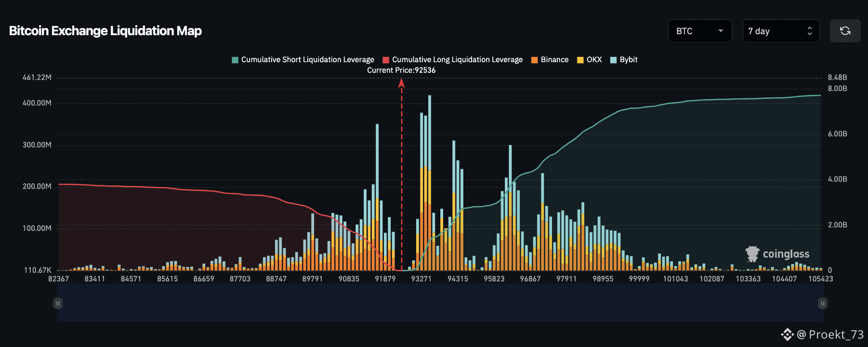Click the 7 day stepper arrows
868x347 pixels.
(810, 31)
